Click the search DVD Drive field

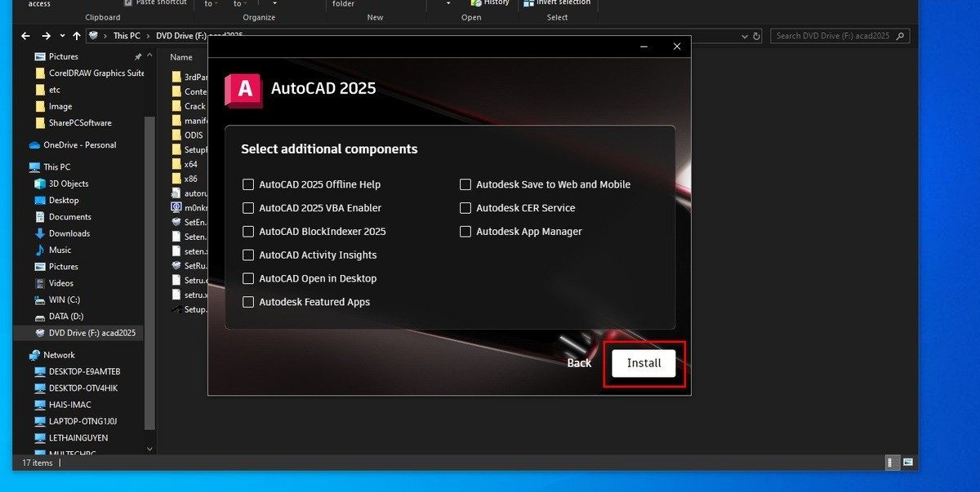(x=833, y=35)
